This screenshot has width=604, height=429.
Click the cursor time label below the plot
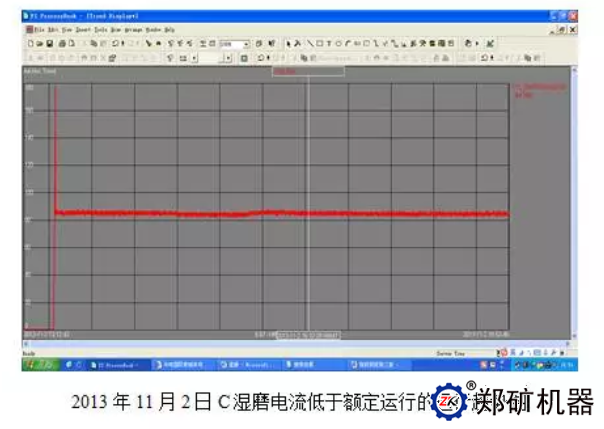[x=309, y=335]
